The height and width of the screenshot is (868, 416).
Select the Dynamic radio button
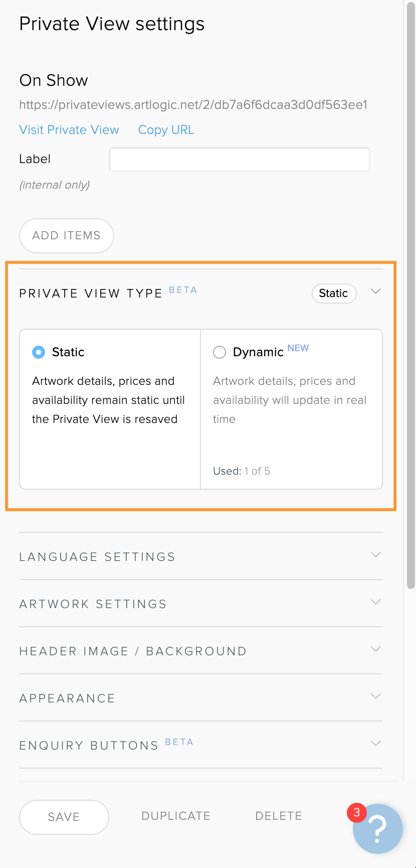coord(220,352)
